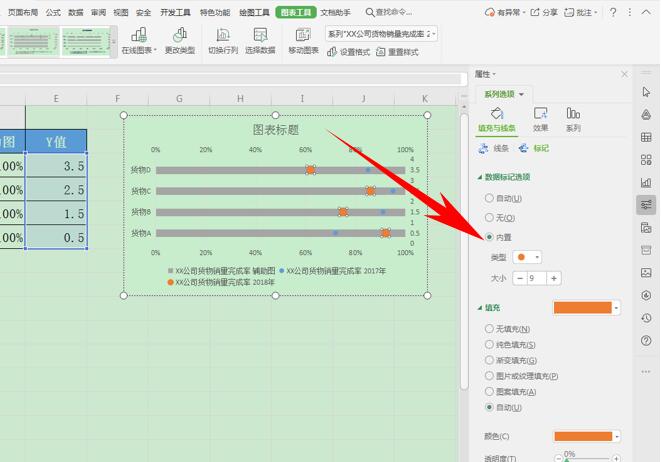This screenshot has width=661, height=462.
Task: Collapse the 填充 fill section
Action: click(x=479, y=308)
